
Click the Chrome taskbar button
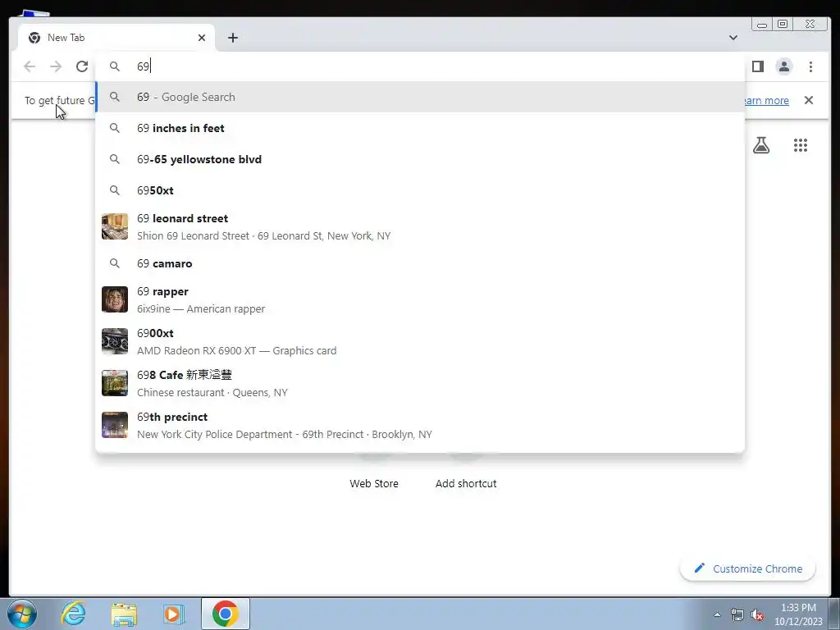tap(226, 614)
